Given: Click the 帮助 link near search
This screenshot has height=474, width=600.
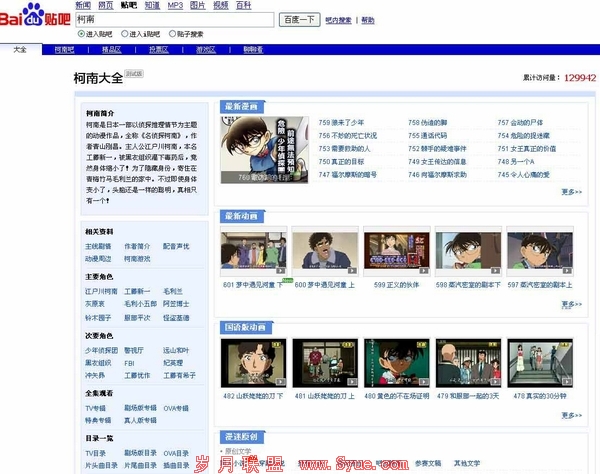Looking at the screenshot, I should pos(368,20).
